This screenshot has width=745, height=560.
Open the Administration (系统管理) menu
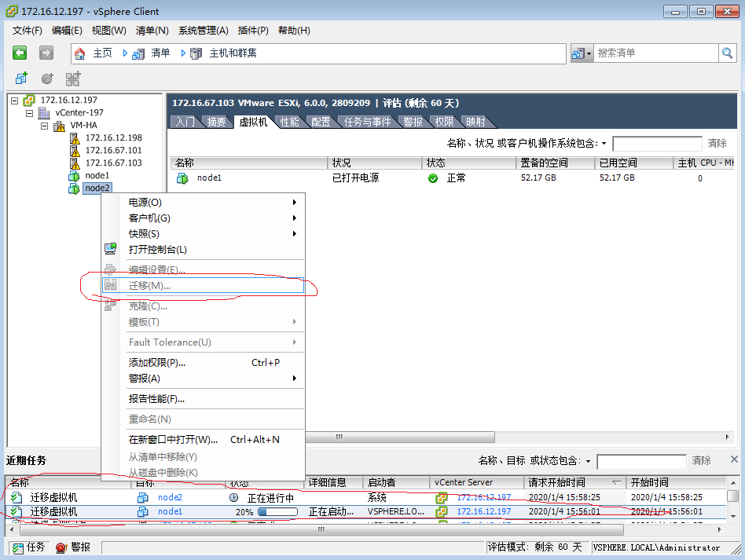click(204, 31)
